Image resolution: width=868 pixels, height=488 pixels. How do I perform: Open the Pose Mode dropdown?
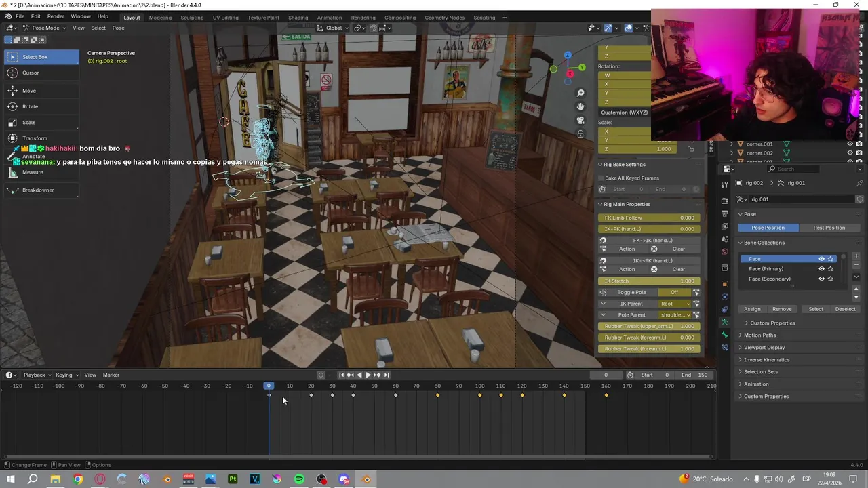44,28
